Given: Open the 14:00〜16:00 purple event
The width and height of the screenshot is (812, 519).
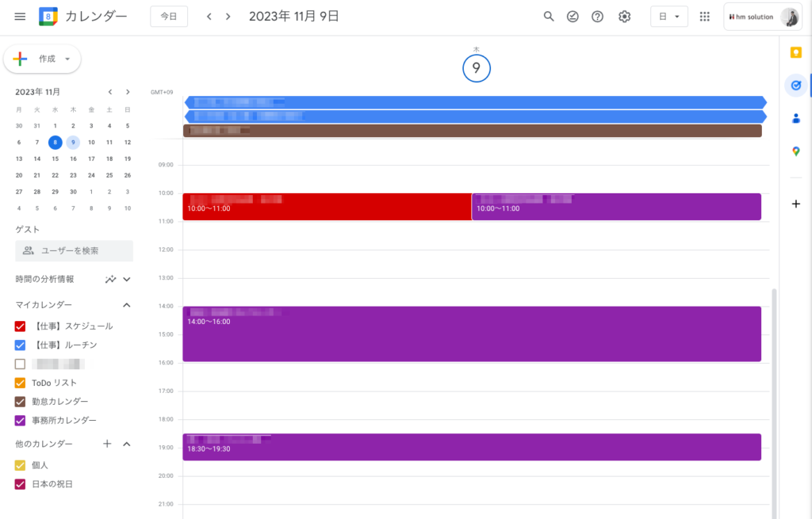Looking at the screenshot, I should coord(472,334).
